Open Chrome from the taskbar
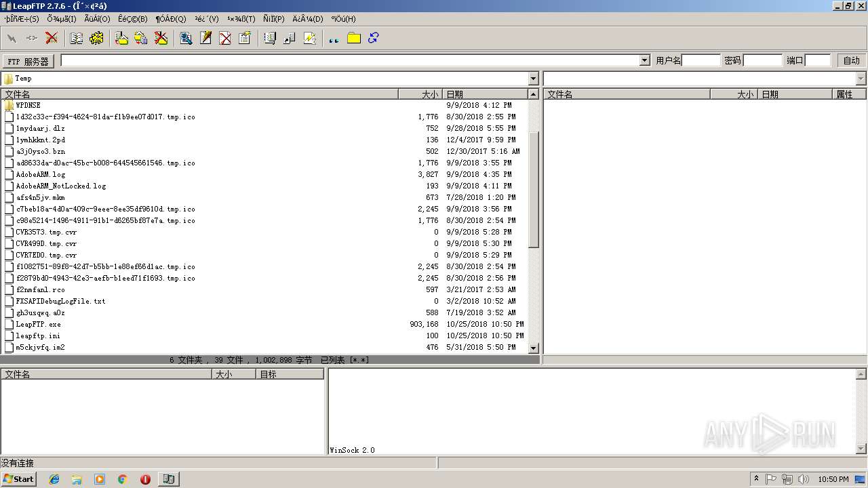This screenshot has width=868, height=488. pos(123,479)
